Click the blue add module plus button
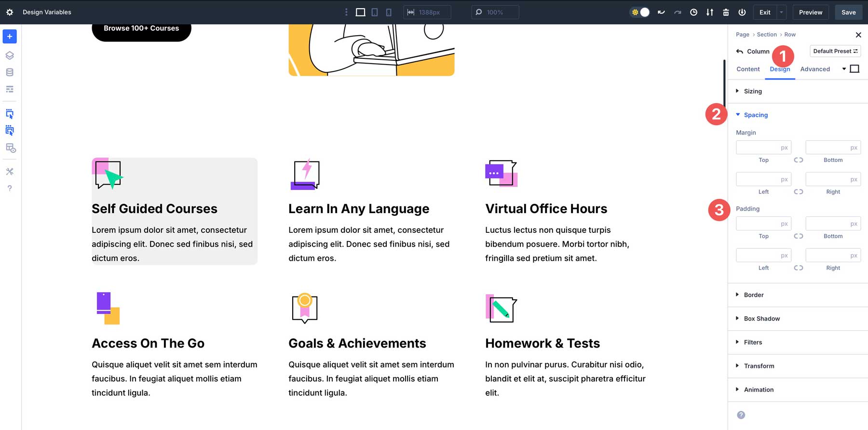The image size is (868, 430). pos(10,37)
